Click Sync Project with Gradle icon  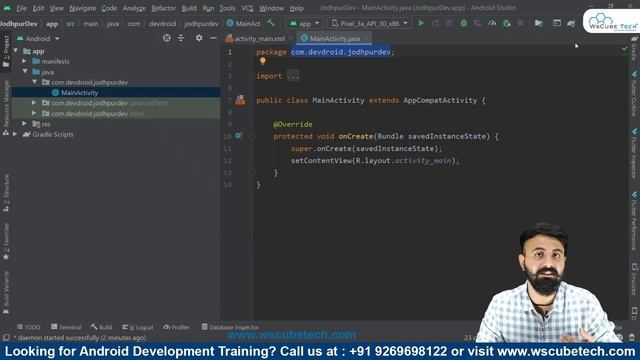[571, 23]
